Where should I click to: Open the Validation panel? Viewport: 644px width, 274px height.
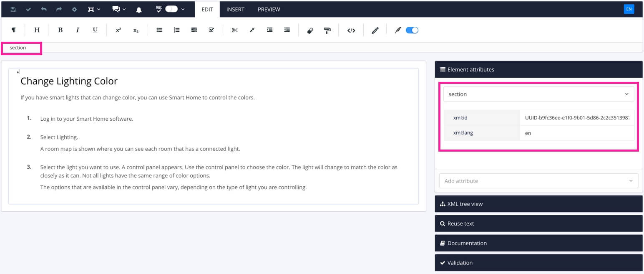coord(460,263)
